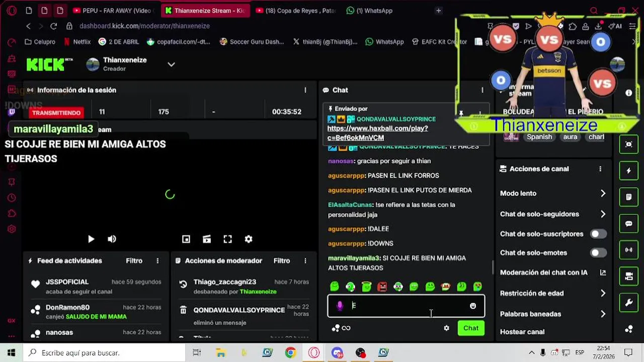Go back in the browser
This screenshot has width=644, height=362.
tap(28, 26)
